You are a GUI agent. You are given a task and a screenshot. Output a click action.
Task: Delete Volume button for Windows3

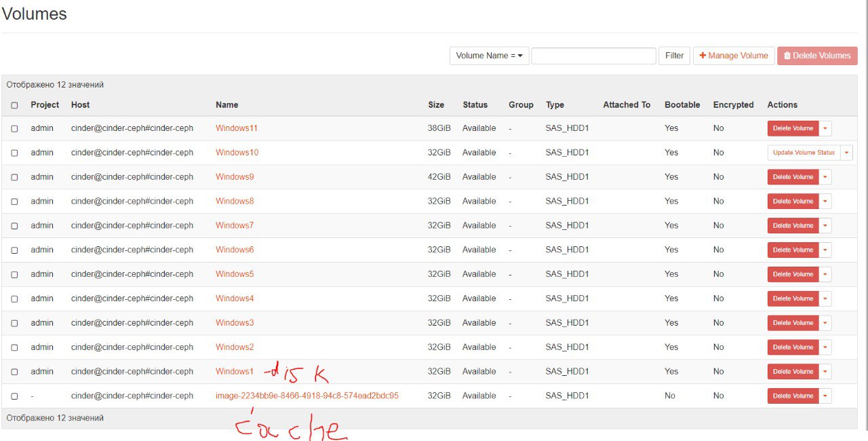(x=793, y=323)
